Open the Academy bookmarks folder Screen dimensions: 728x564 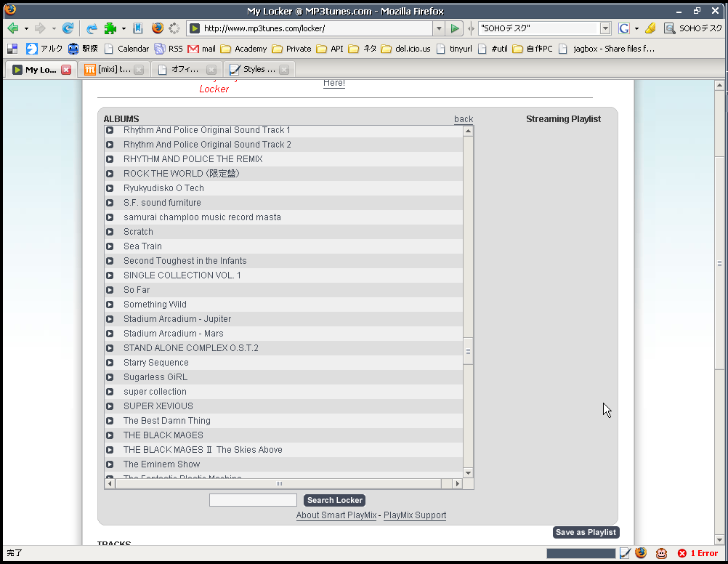click(243, 49)
